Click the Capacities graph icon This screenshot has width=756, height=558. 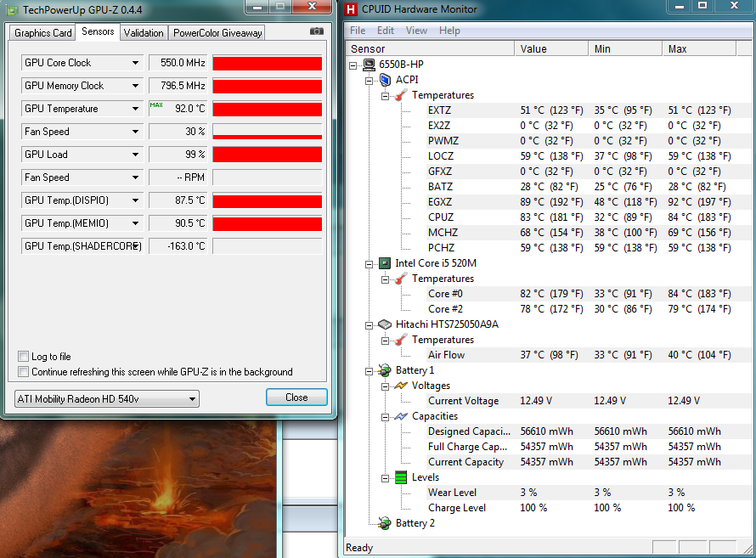pyautogui.click(x=401, y=416)
